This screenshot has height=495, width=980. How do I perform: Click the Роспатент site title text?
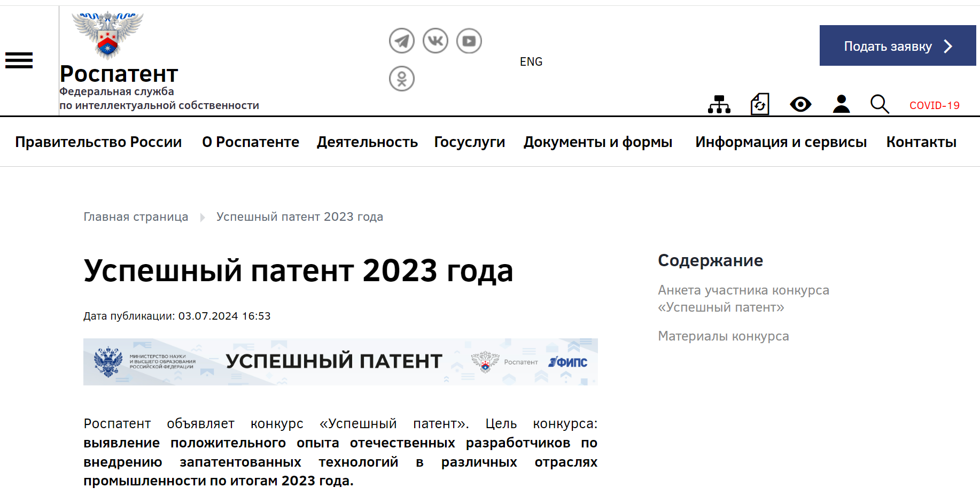pos(119,74)
